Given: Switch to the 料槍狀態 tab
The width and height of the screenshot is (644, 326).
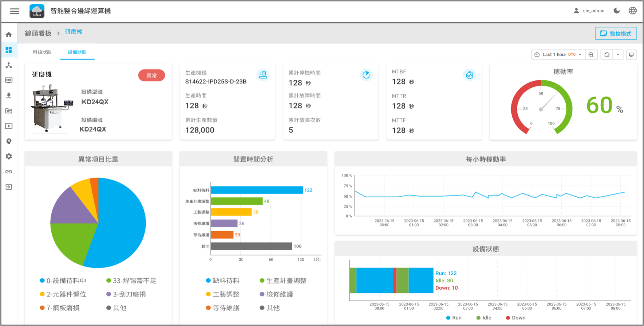Looking at the screenshot, I should click(42, 52).
